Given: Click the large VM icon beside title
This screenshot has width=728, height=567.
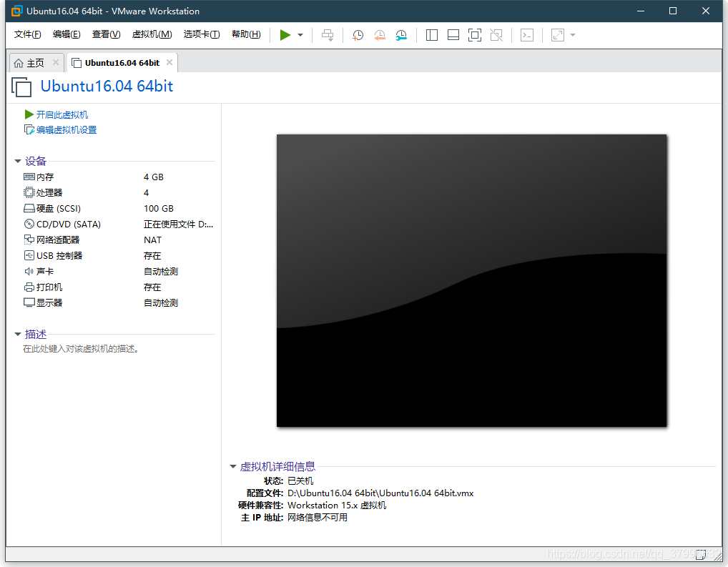Looking at the screenshot, I should click(21, 87).
